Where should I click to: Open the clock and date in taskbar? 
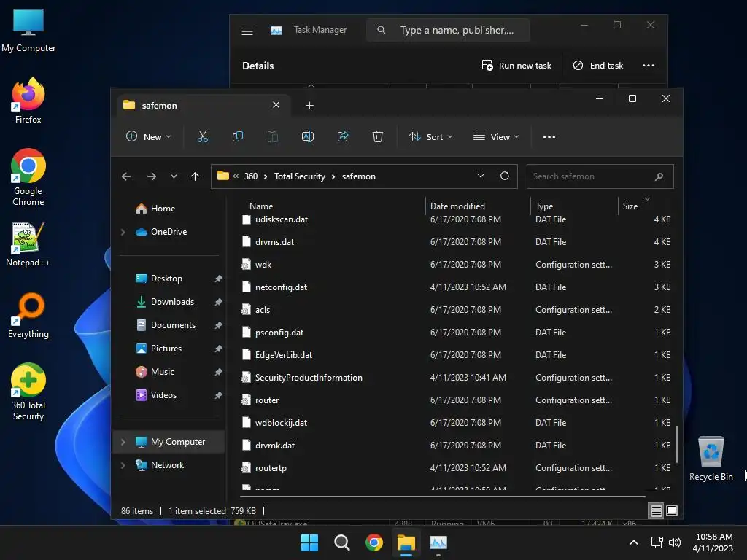(713, 542)
